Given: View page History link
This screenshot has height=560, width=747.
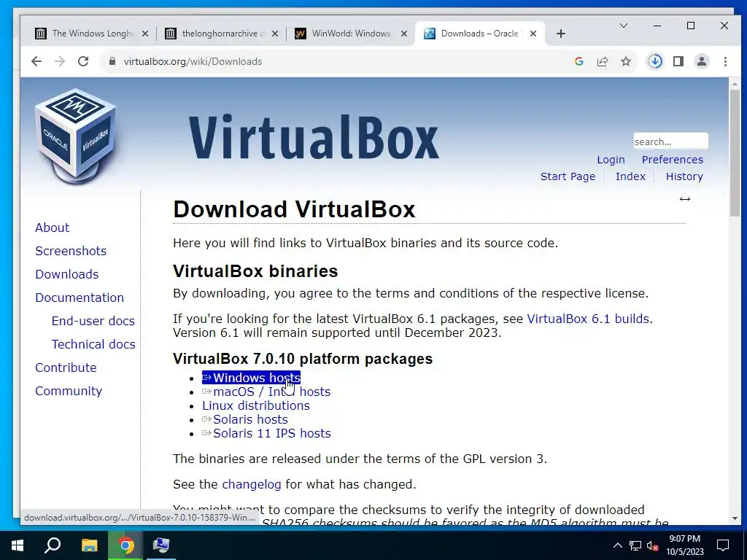Looking at the screenshot, I should (x=684, y=176).
